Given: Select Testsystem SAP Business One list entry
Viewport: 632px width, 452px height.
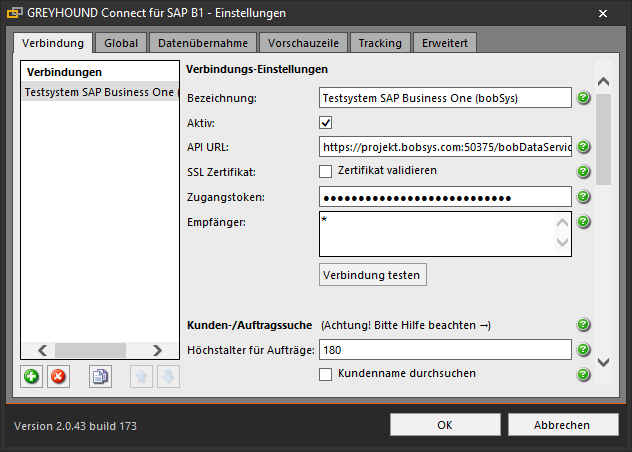Looking at the screenshot, I should coord(100,92).
